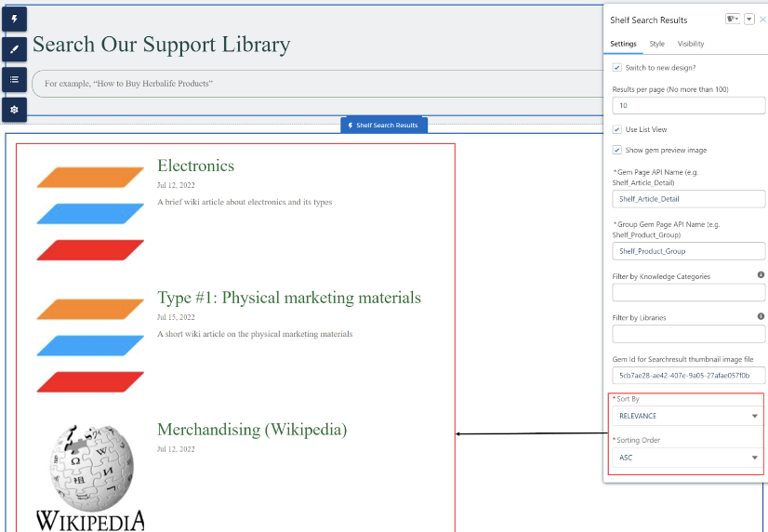Toggle the Use List View checkbox
Viewport: 768px width, 532px height.
tap(617, 129)
